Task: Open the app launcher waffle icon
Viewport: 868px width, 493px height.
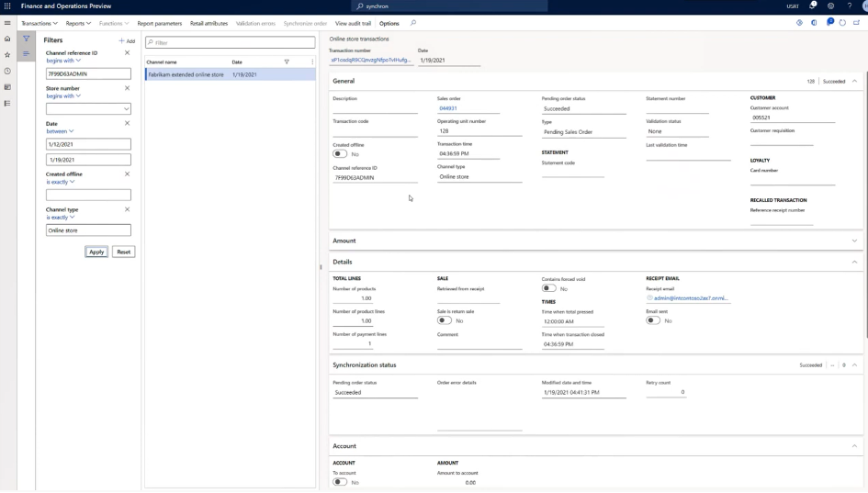Action: [7, 6]
